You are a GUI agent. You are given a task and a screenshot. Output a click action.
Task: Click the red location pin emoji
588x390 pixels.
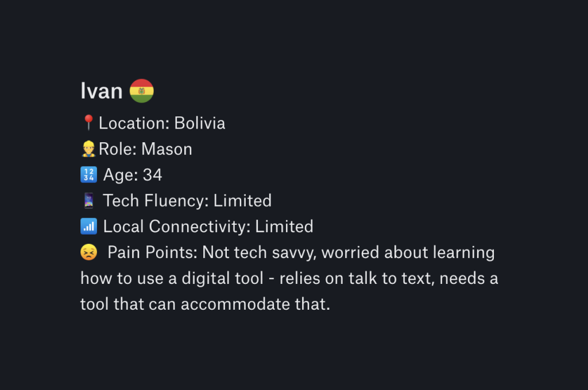(88, 123)
